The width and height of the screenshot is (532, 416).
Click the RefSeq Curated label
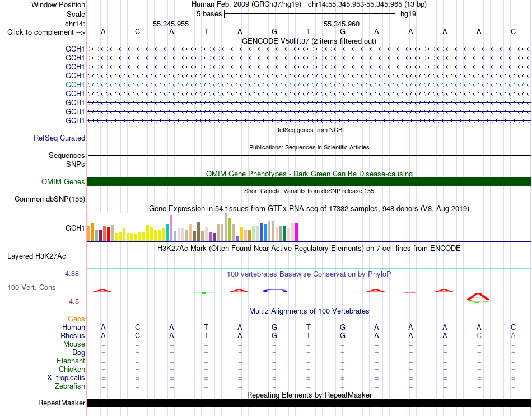pyautogui.click(x=59, y=138)
